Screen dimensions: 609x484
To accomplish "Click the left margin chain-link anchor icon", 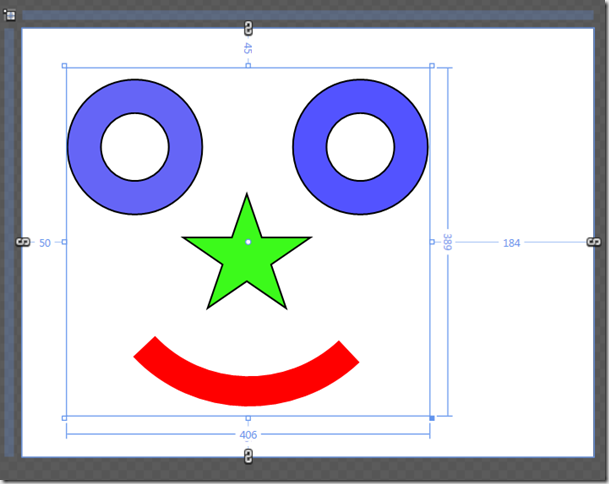I will click(x=23, y=242).
